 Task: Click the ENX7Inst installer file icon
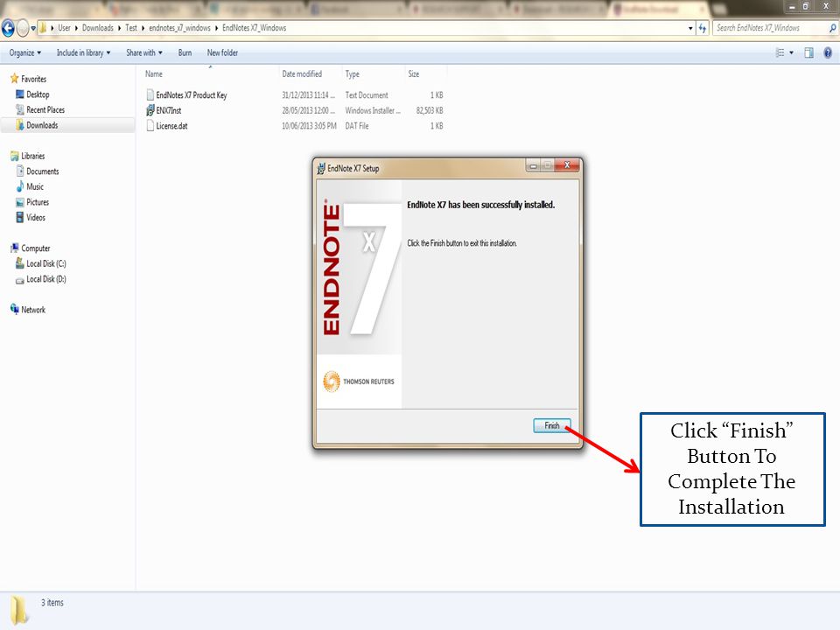(150, 110)
